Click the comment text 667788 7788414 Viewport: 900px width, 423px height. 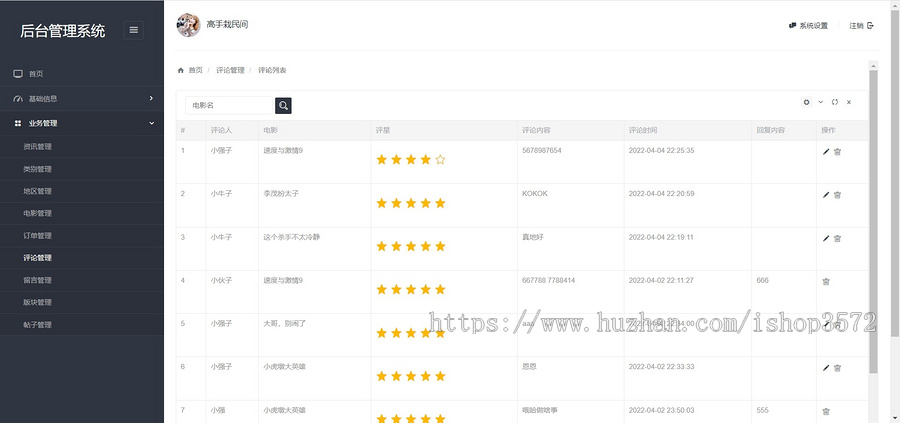coord(549,281)
